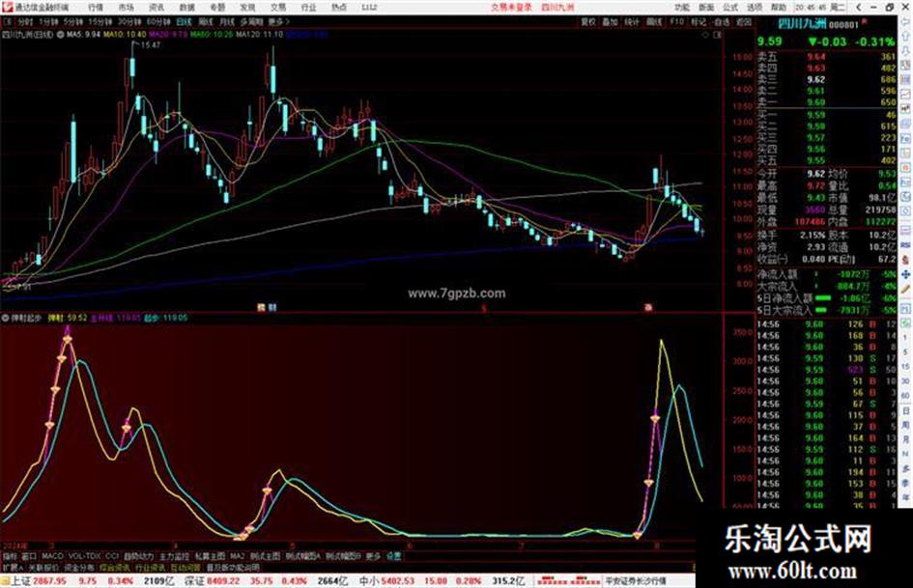
Task: Click the 深证 index in status bar
Action: point(194,581)
